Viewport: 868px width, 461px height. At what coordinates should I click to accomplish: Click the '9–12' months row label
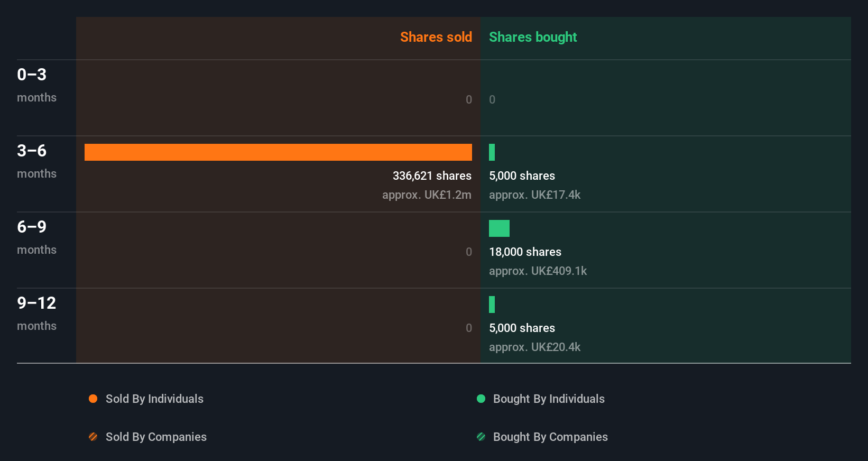click(x=36, y=303)
